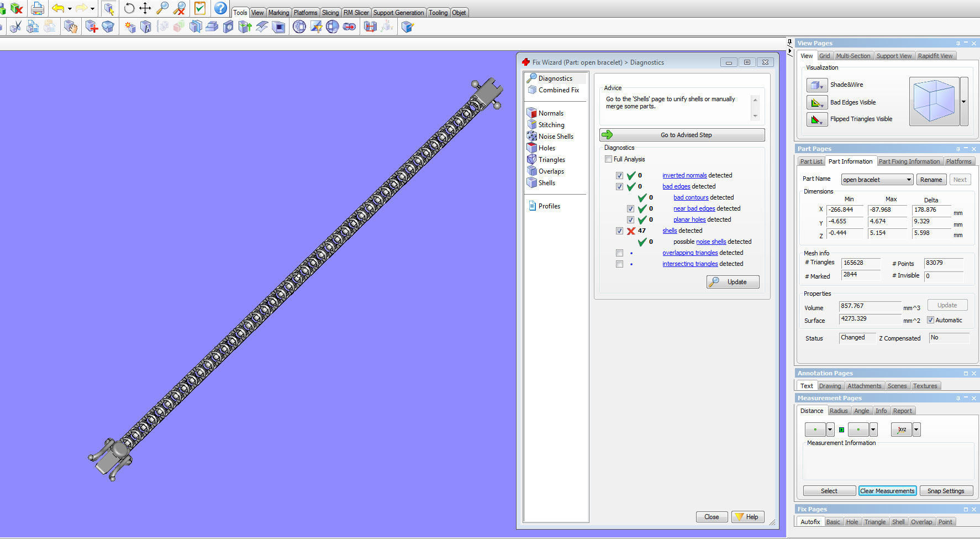Image resolution: width=980 pixels, height=539 pixels.
Task: Click the part with red plus icon
Action: 92,27
